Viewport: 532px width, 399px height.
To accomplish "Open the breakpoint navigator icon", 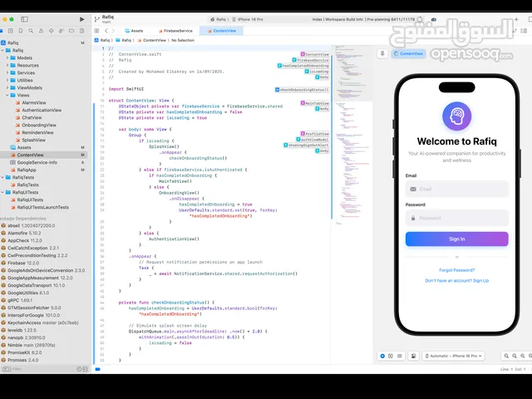I will point(71,31).
